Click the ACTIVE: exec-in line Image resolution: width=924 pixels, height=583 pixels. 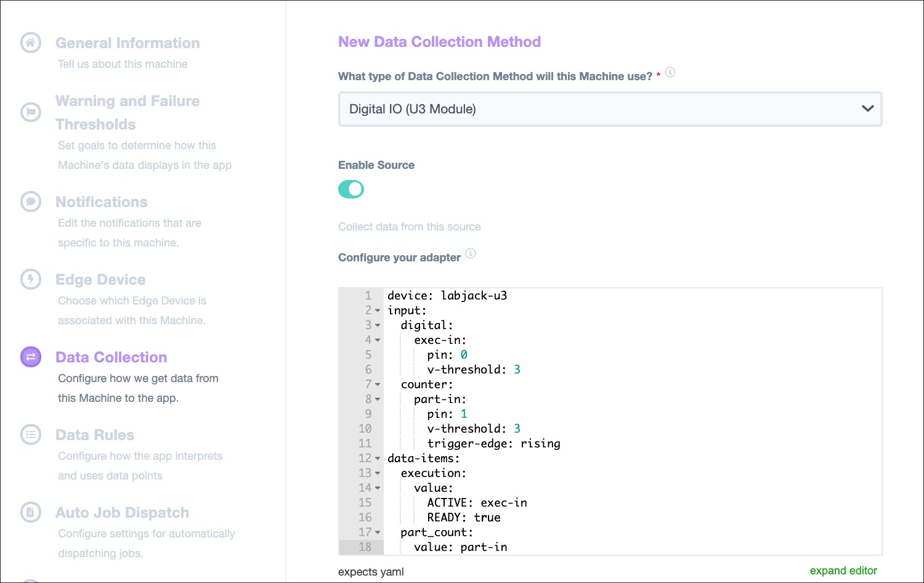click(477, 502)
